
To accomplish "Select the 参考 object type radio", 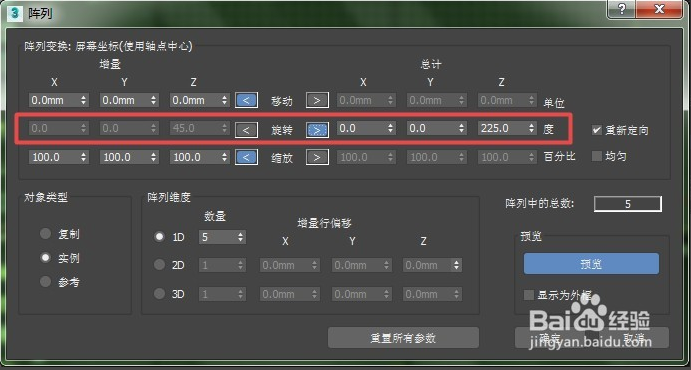I will pyautogui.click(x=45, y=281).
